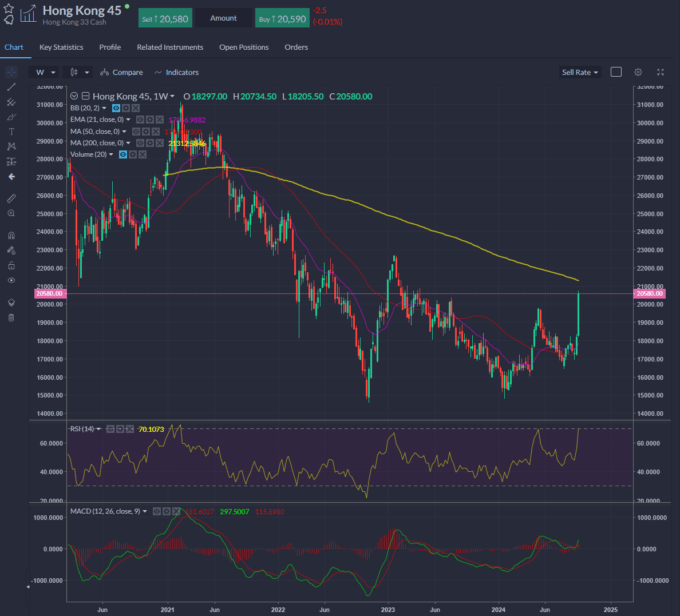
Task: Click the Sell 20,580 button
Action: (165, 19)
